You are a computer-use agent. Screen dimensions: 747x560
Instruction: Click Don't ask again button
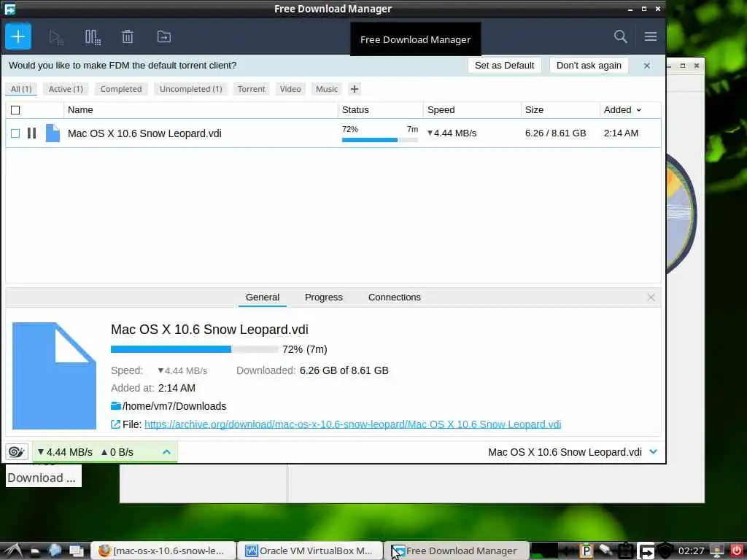point(589,66)
